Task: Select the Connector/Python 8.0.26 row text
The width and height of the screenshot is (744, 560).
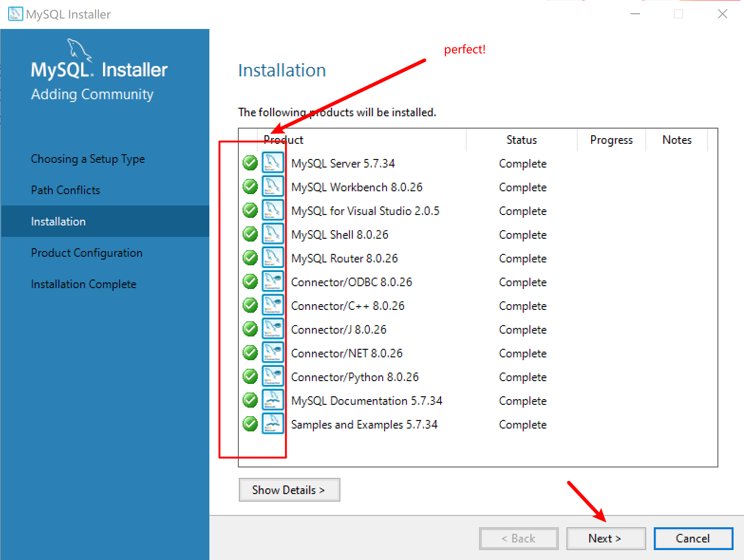Action: [355, 377]
